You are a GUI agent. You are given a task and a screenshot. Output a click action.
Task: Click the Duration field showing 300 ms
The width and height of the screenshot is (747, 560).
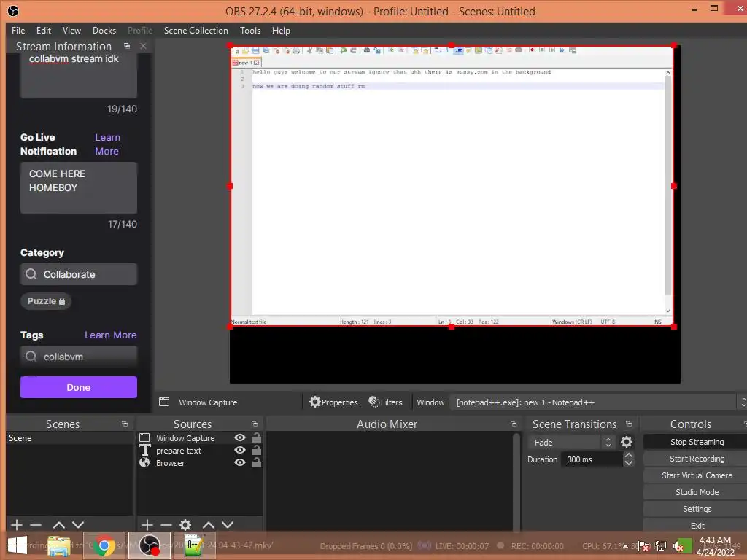click(592, 459)
